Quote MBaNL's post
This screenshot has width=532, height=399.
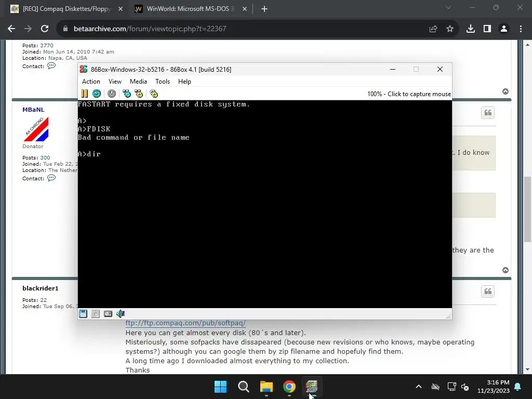488,113
